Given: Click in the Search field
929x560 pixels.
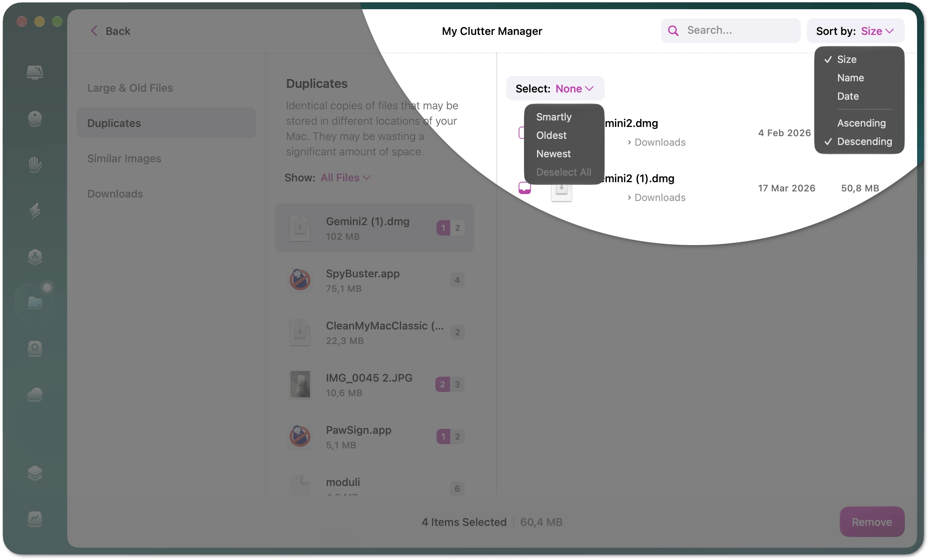Looking at the screenshot, I should pyautogui.click(x=731, y=31).
